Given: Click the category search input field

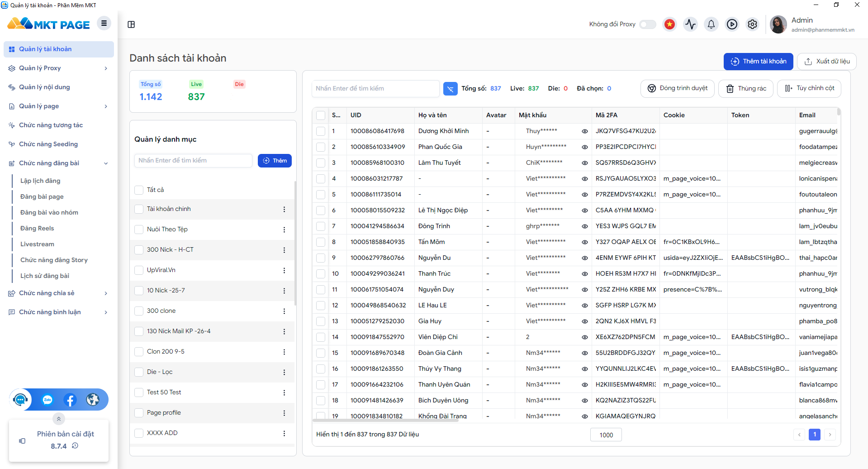Looking at the screenshot, I should click(193, 161).
